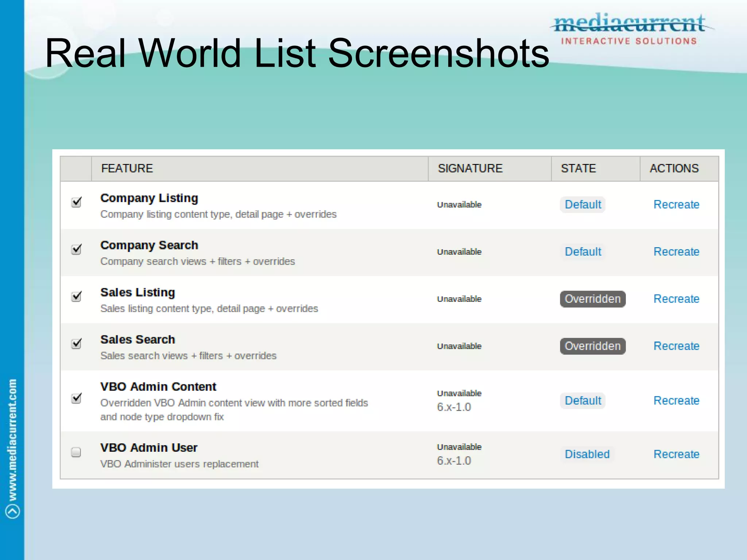Click the STATE column header
Screen dimensions: 747x560
(596, 168)
